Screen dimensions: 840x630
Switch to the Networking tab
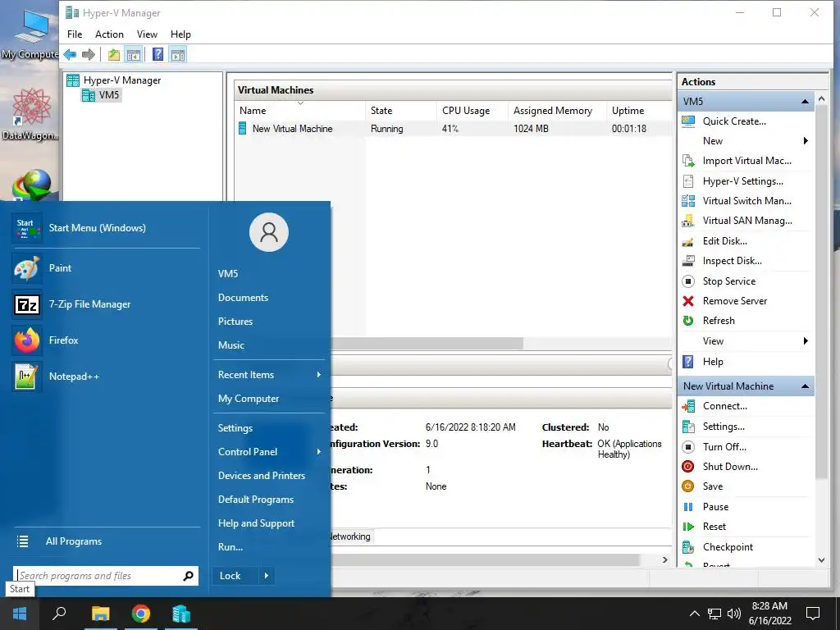tap(349, 536)
